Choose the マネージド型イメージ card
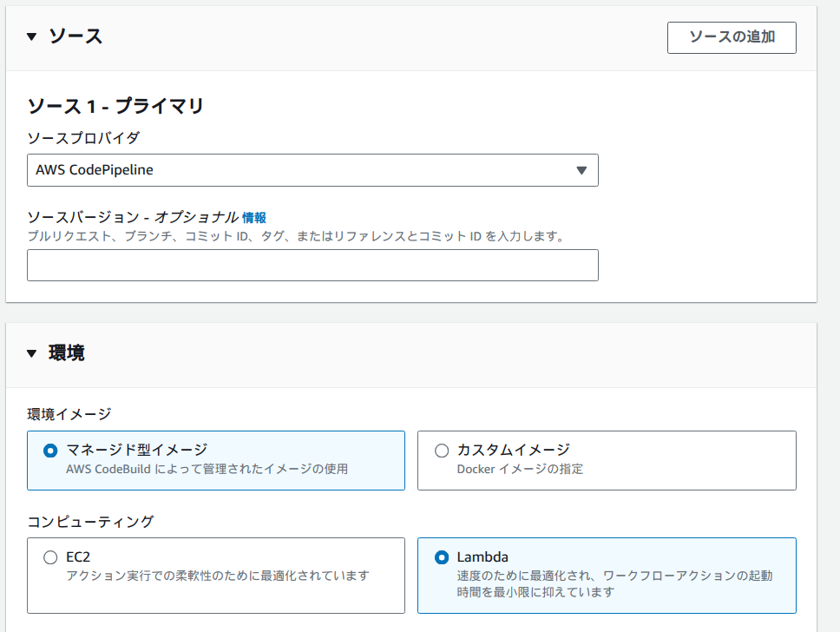The height and width of the screenshot is (632, 840). point(216,459)
